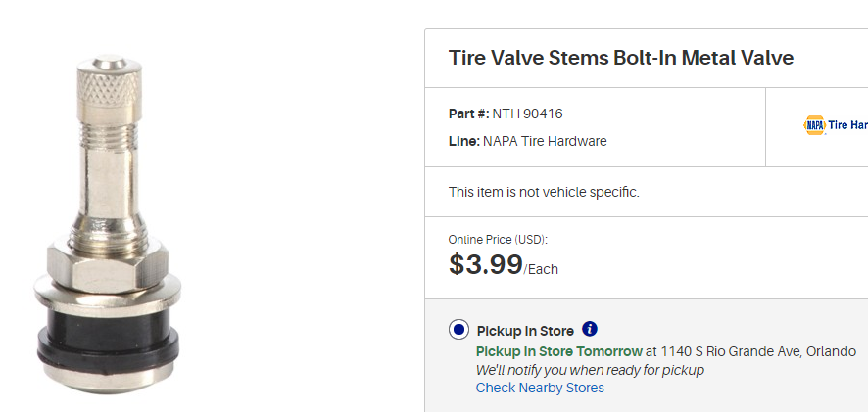The height and width of the screenshot is (412, 868).
Task: Click the /Each unit label by the price
Action: click(542, 269)
